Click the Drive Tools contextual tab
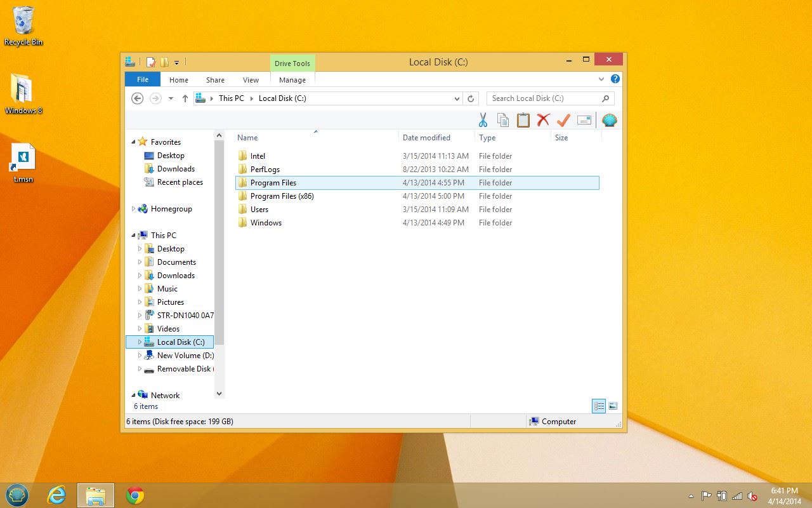This screenshot has width=812, height=508. tap(292, 63)
